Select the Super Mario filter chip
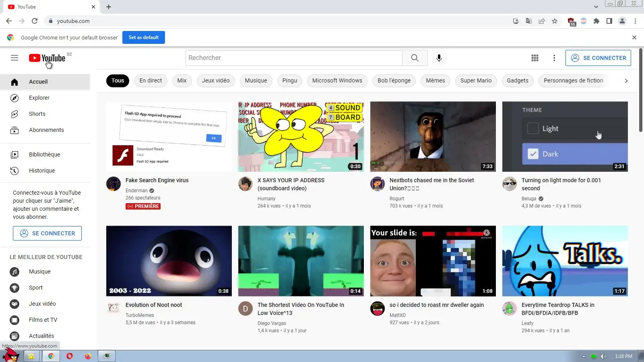 pos(476,81)
